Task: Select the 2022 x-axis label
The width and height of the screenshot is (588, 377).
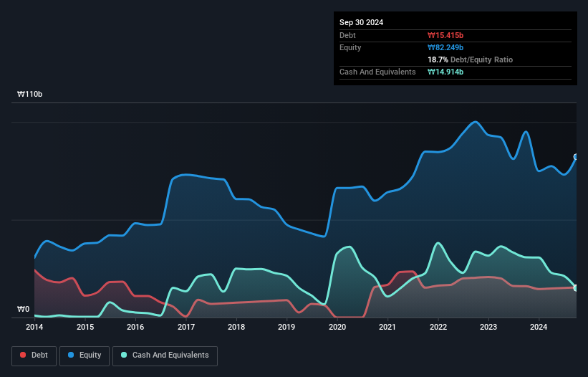Action: 438,327
